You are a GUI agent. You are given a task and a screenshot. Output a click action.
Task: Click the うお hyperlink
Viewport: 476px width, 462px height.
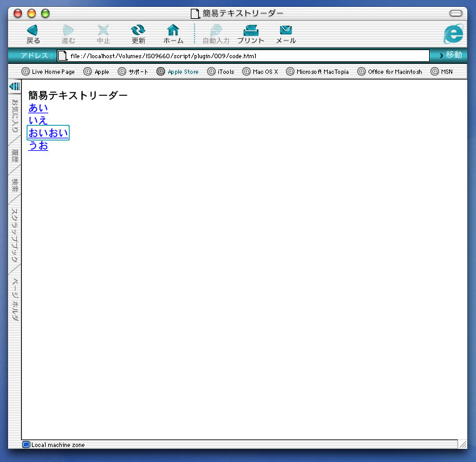point(38,146)
